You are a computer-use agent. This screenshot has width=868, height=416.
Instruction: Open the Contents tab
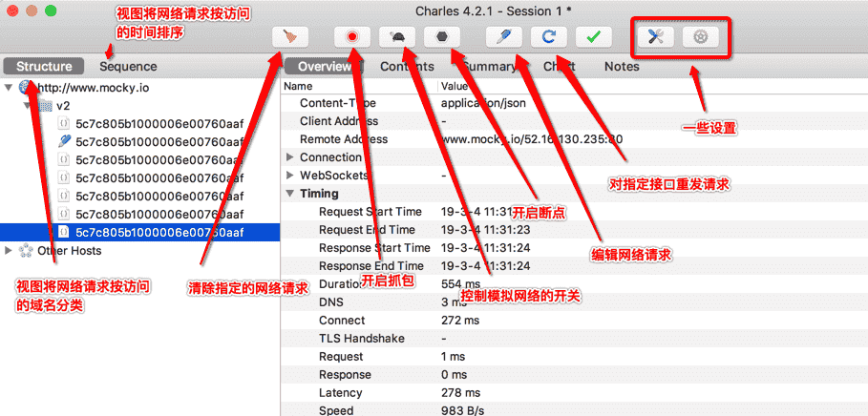click(x=407, y=67)
